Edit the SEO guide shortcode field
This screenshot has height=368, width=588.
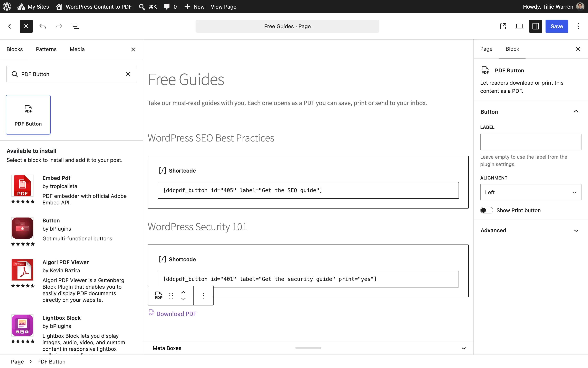(308, 190)
